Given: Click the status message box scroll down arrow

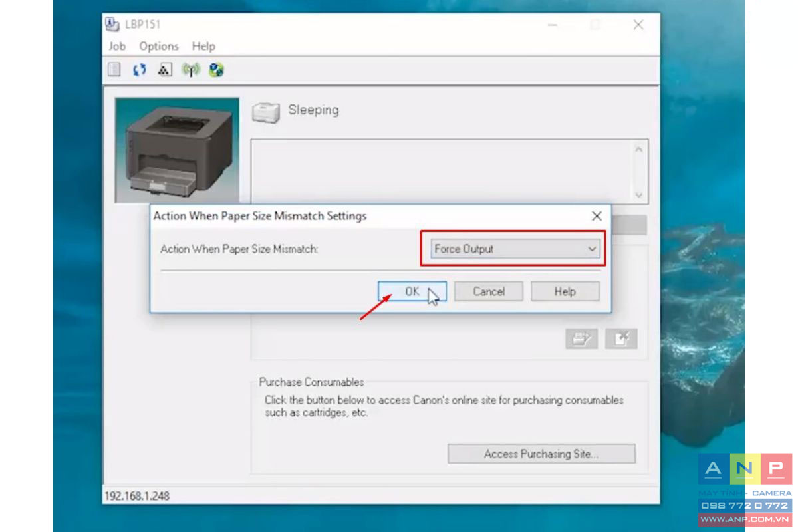Looking at the screenshot, I should [x=639, y=195].
